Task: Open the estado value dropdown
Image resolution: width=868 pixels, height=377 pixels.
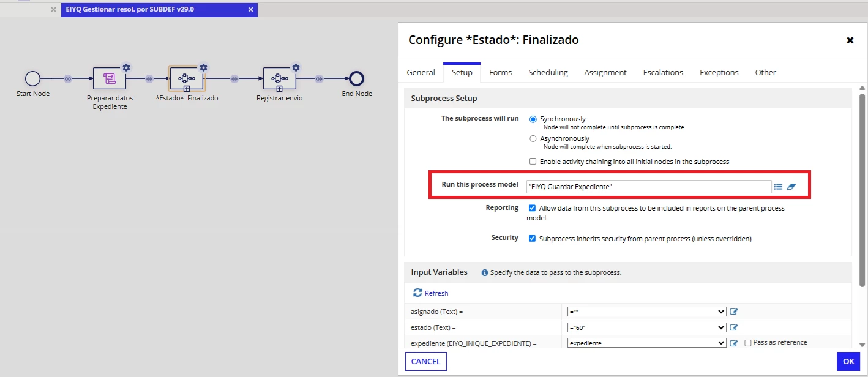Action: (x=647, y=327)
